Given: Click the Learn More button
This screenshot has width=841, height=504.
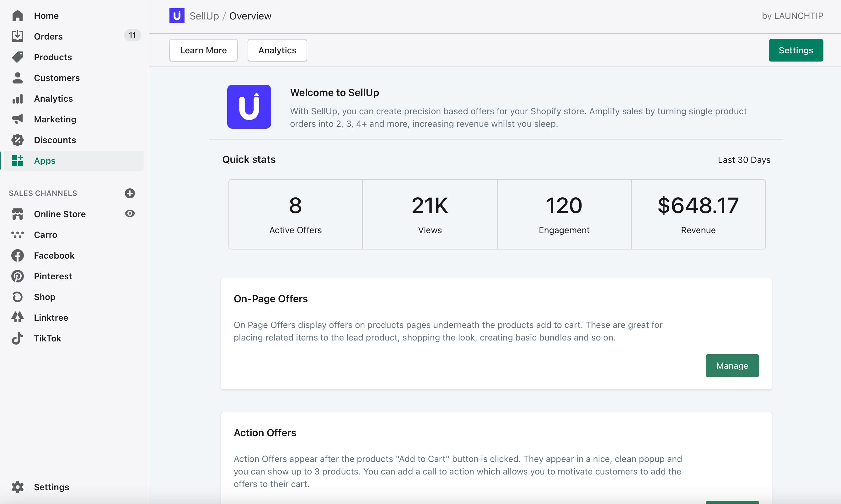Looking at the screenshot, I should pyautogui.click(x=203, y=50).
